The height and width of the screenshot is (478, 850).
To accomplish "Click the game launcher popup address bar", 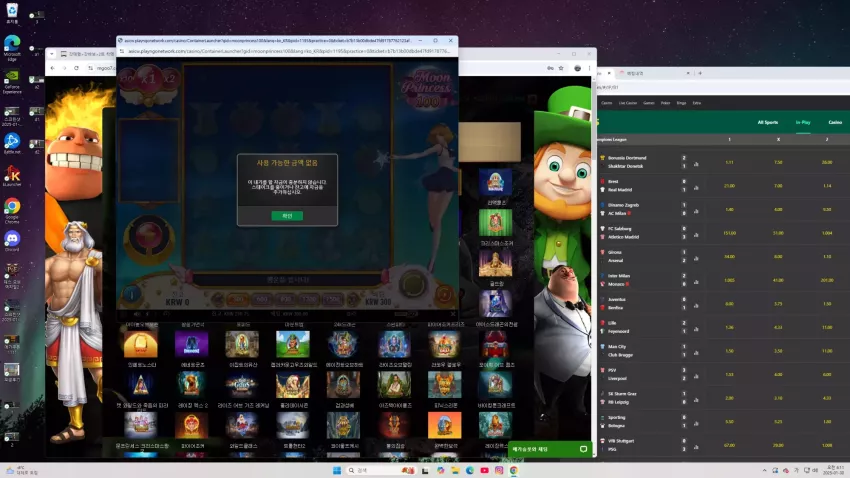I will point(287,51).
